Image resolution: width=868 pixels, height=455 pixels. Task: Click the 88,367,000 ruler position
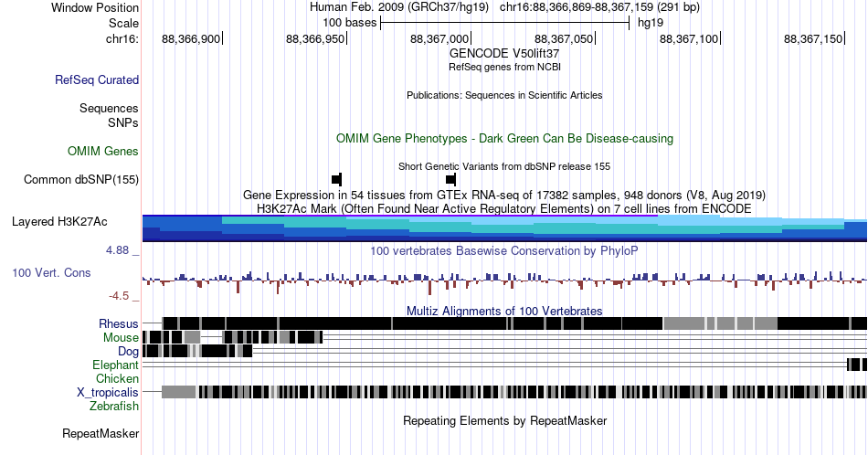[x=439, y=38]
